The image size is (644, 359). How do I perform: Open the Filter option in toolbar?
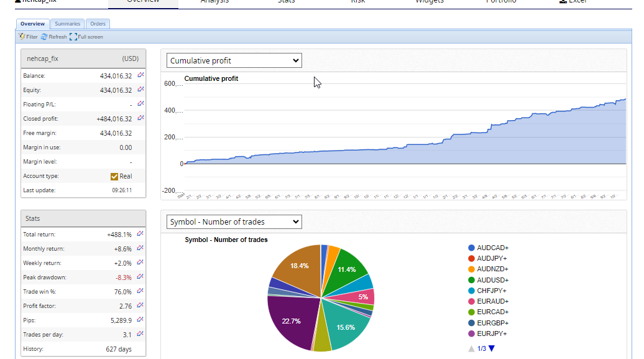point(29,37)
